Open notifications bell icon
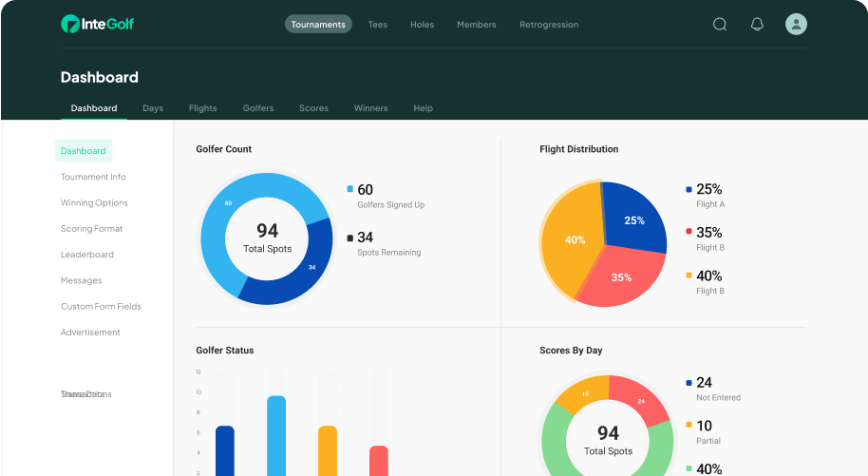 (x=757, y=24)
